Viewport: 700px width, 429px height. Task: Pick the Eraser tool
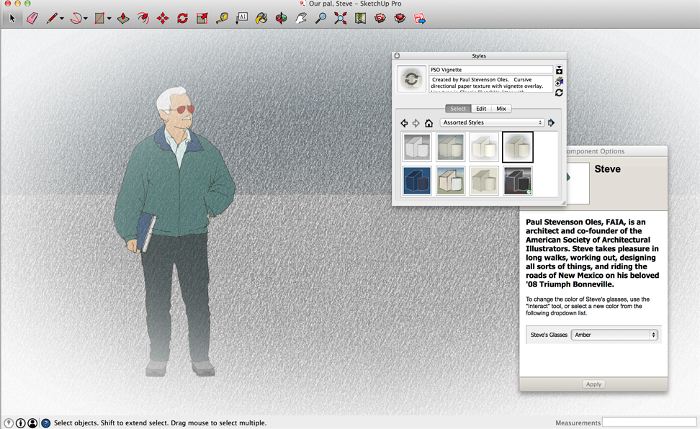point(31,18)
